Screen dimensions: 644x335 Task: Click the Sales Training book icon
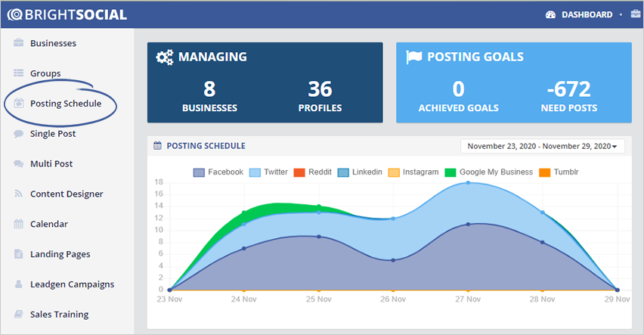click(x=19, y=315)
